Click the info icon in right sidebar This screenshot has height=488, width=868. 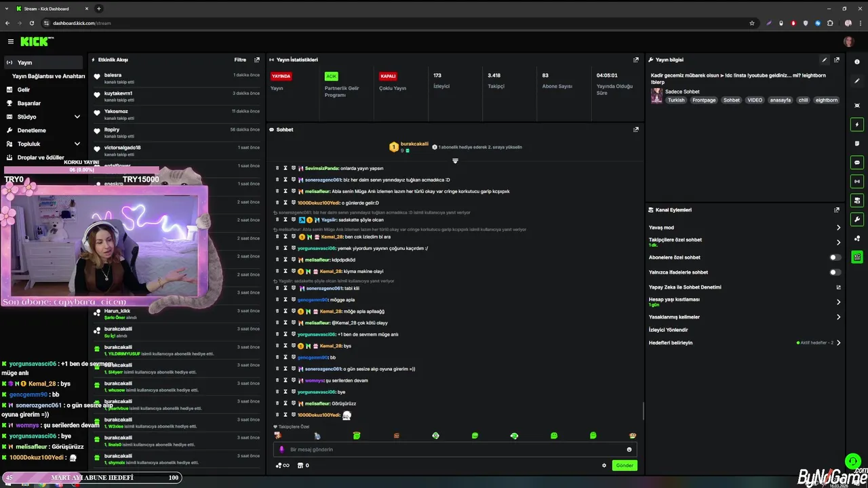(857, 62)
